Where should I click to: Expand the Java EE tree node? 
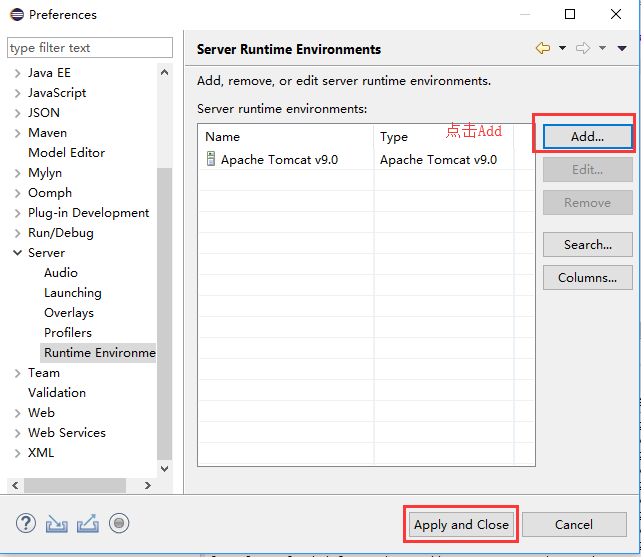[17, 73]
